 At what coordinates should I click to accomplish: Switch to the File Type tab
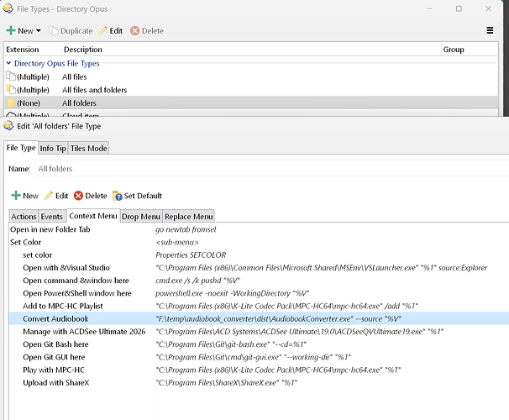point(21,148)
